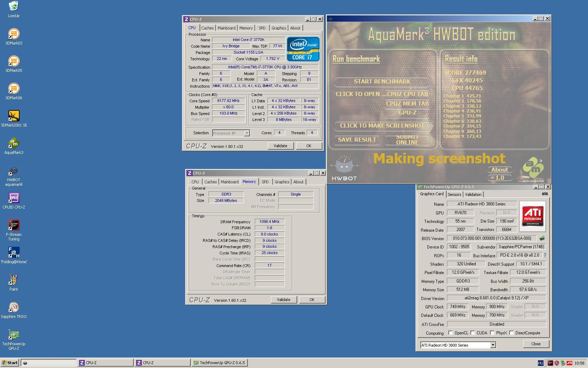Switch to Validation tab in GPU-Z
The width and height of the screenshot is (588, 368).
pyautogui.click(x=473, y=195)
